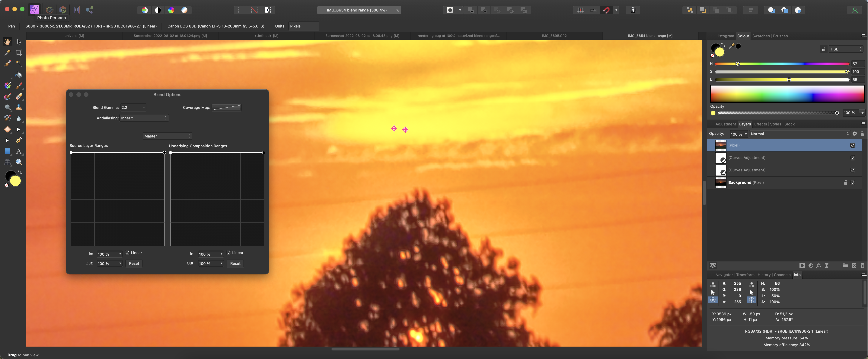The height and width of the screenshot is (359, 868).
Task: Open the Effects panel tab
Action: [x=760, y=124]
